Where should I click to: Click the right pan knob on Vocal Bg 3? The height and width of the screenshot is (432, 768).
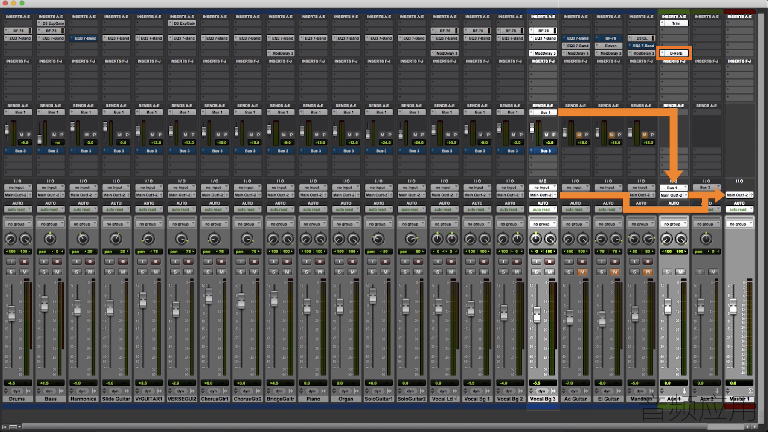point(550,239)
